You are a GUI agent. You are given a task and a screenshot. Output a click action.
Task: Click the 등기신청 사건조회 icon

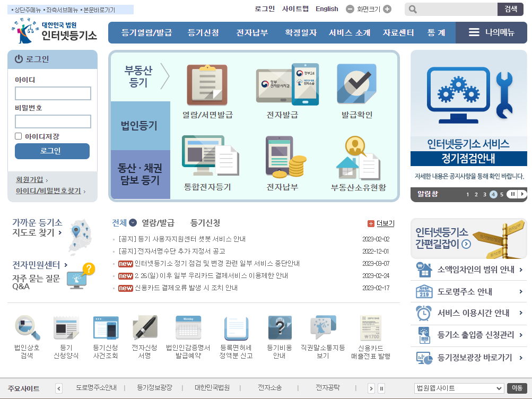pyautogui.click(x=106, y=328)
